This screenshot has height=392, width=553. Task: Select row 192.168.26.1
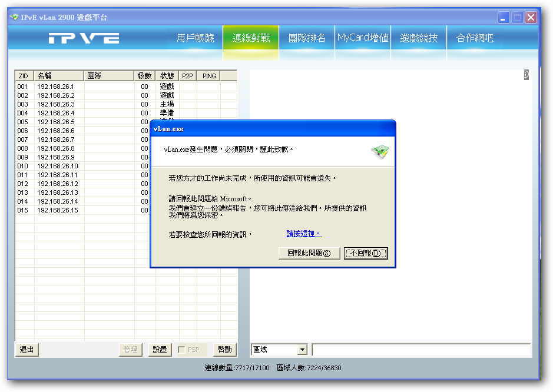point(126,87)
